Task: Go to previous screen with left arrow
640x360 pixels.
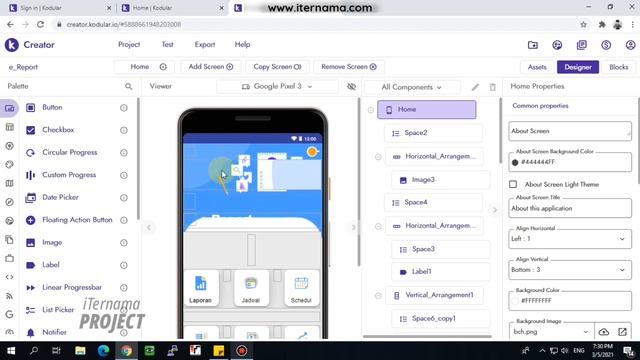Action: coord(149,227)
